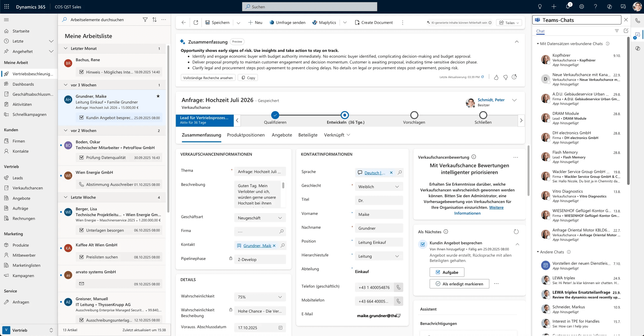Search the Firma lookup magnifier icon
The height and width of the screenshot is (336, 644).
coord(281,231)
